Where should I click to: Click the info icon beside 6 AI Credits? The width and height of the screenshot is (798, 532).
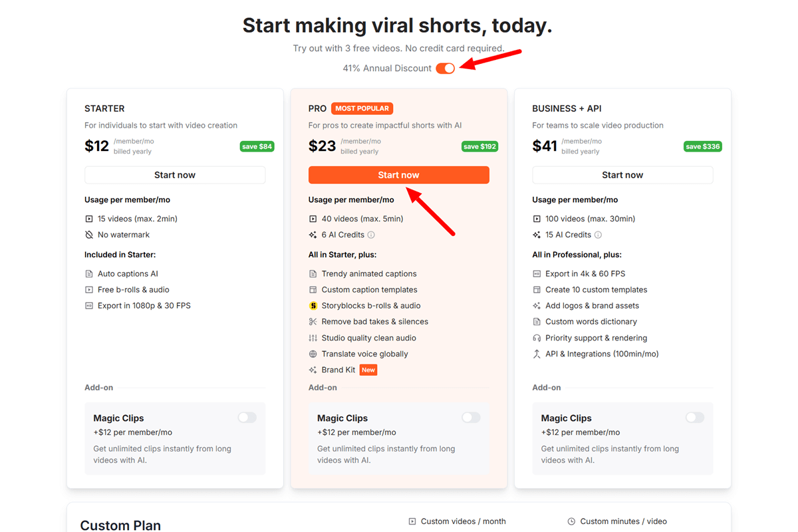click(x=371, y=235)
